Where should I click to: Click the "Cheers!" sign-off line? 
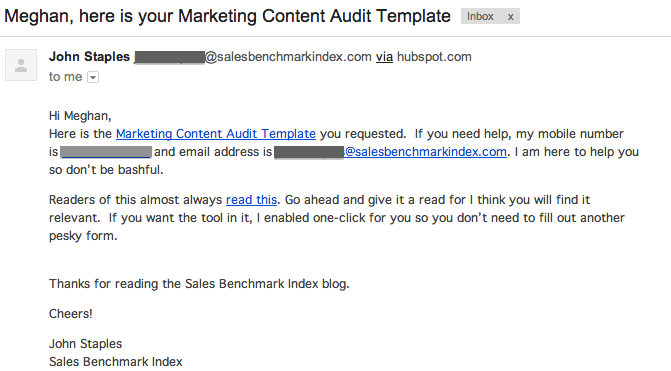(x=71, y=314)
